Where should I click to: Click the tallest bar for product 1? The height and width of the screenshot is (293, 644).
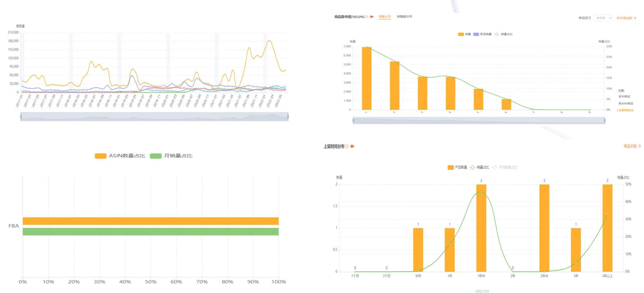[367, 78]
